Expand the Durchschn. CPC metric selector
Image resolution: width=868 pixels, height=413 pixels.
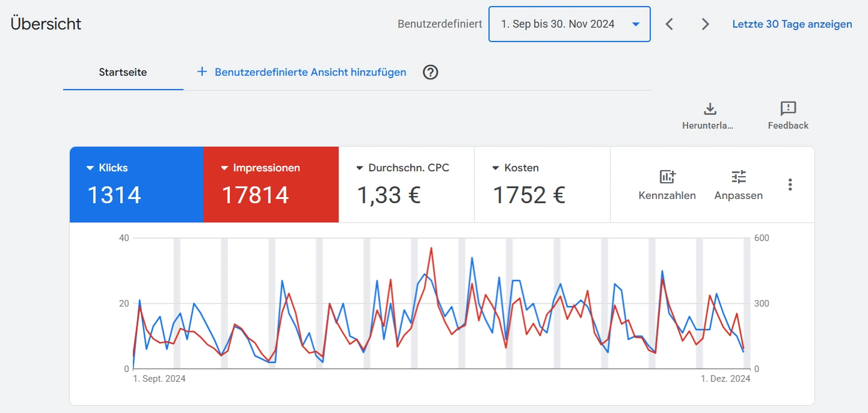359,168
